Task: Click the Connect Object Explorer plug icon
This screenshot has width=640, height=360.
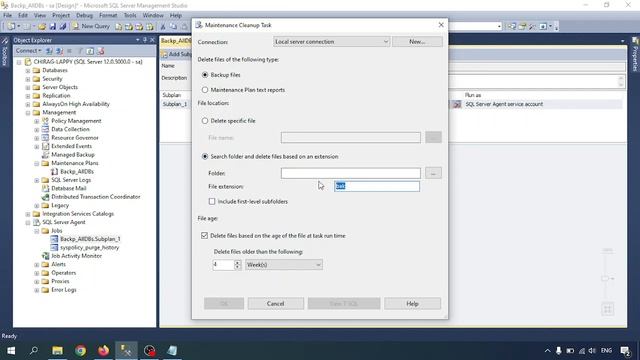Action: 49,51
